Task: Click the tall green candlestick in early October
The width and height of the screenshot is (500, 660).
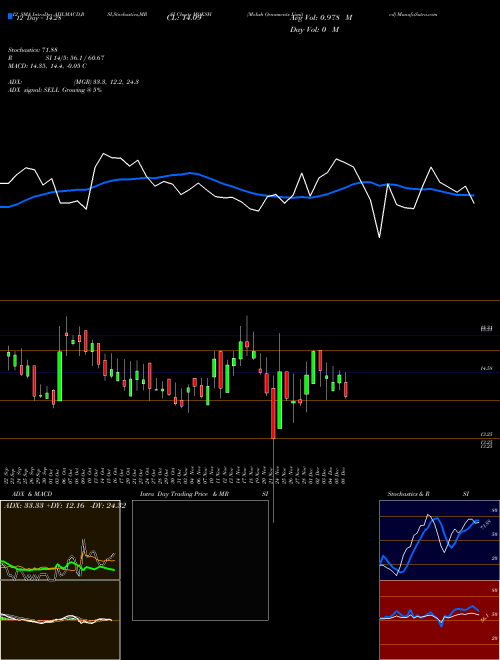Action: 60,376
